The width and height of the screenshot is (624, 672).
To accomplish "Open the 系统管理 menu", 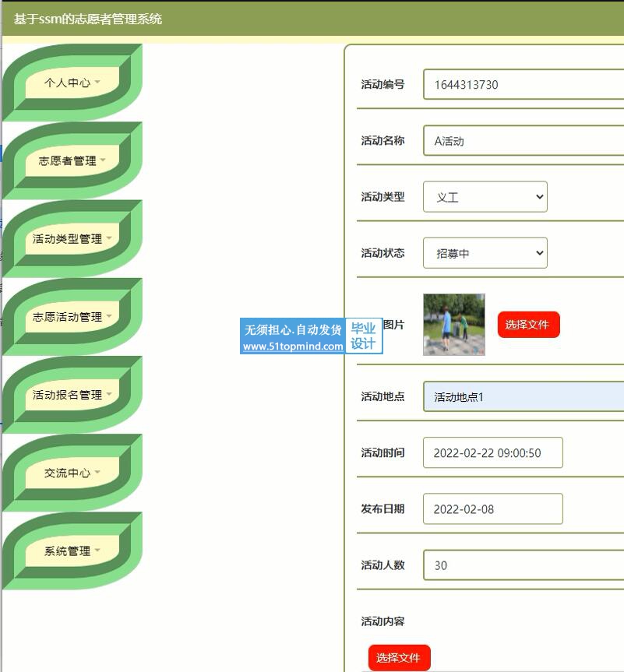I will click(72, 551).
